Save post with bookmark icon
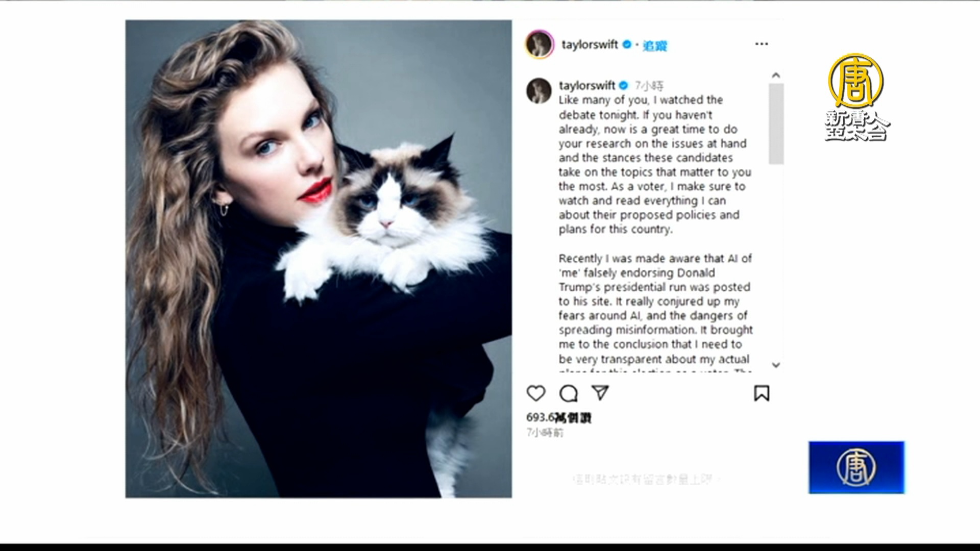 pyautogui.click(x=762, y=393)
